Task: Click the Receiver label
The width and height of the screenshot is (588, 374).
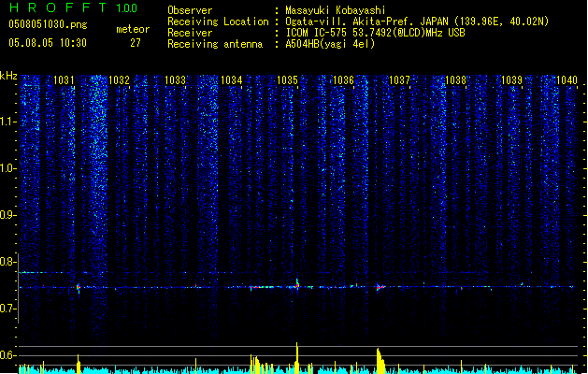Action: click(190, 33)
